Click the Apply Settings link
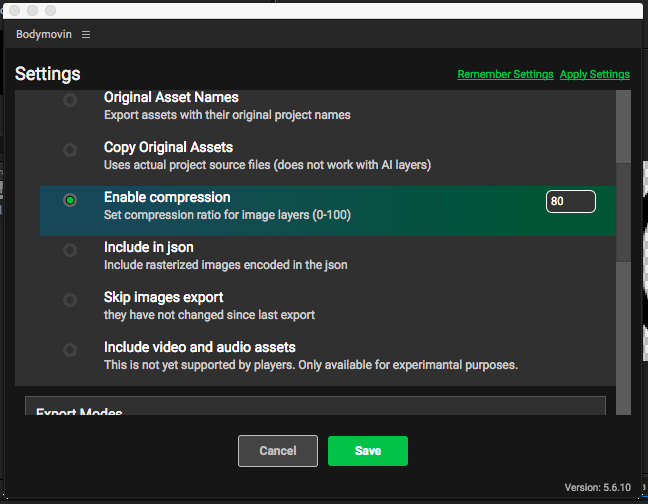This screenshot has width=648, height=504. tap(594, 75)
